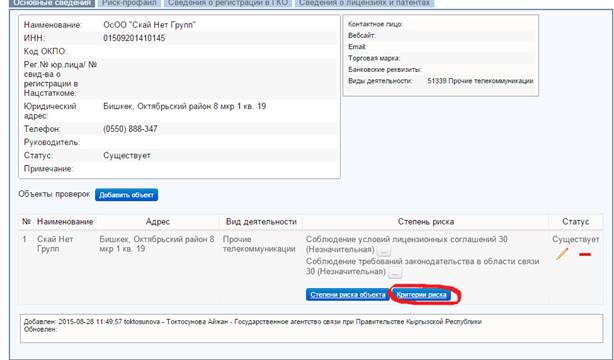The image size is (614, 360).
Task: Click Добавлен: 2015-08-28 log entry
Action: [253, 322]
